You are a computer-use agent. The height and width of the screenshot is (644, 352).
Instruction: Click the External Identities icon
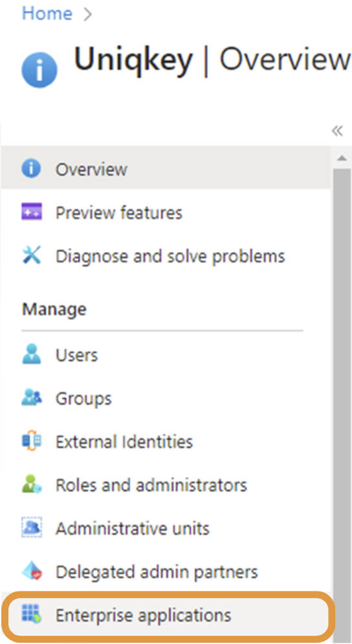pyautogui.click(x=31, y=442)
